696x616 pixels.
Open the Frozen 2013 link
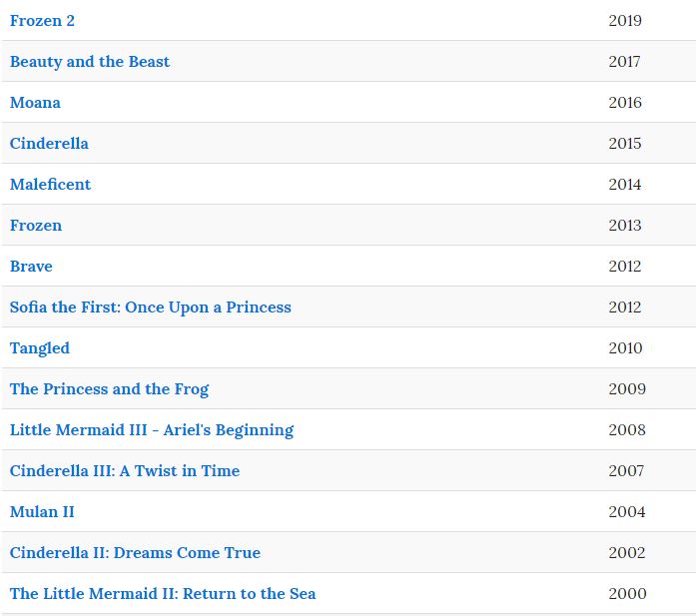tap(36, 226)
